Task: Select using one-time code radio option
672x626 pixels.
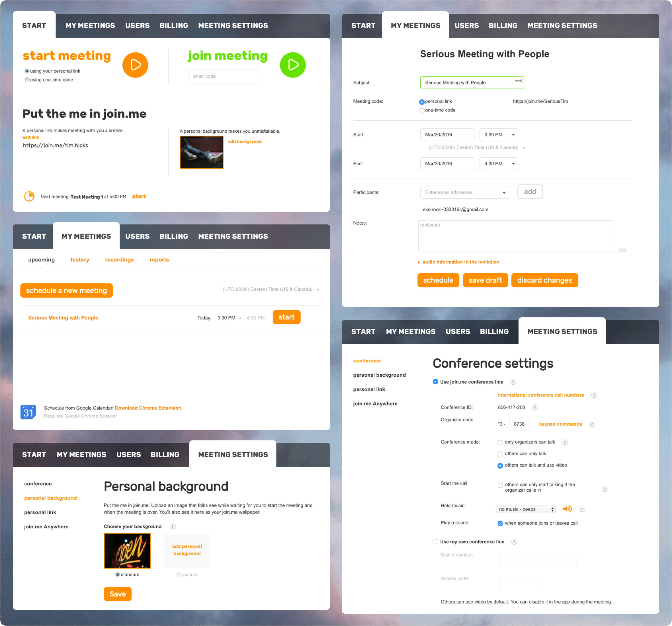Action: pyautogui.click(x=27, y=80)
